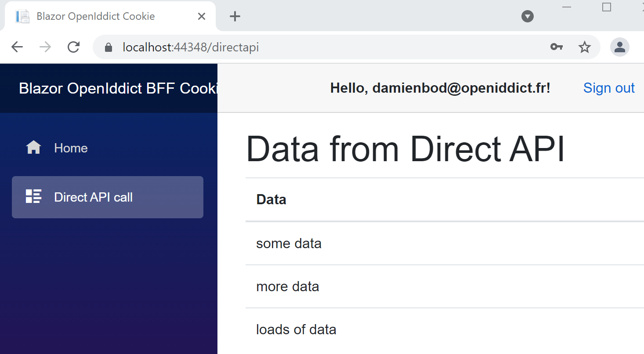Click the browser back arrow
Screen dimensions: 644x354
pos(17,47)
